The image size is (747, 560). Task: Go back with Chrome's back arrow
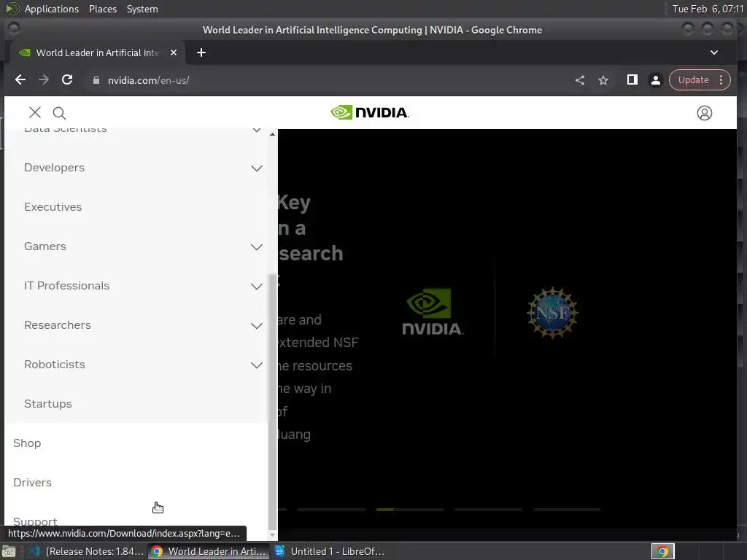click(x=20, y=80)
